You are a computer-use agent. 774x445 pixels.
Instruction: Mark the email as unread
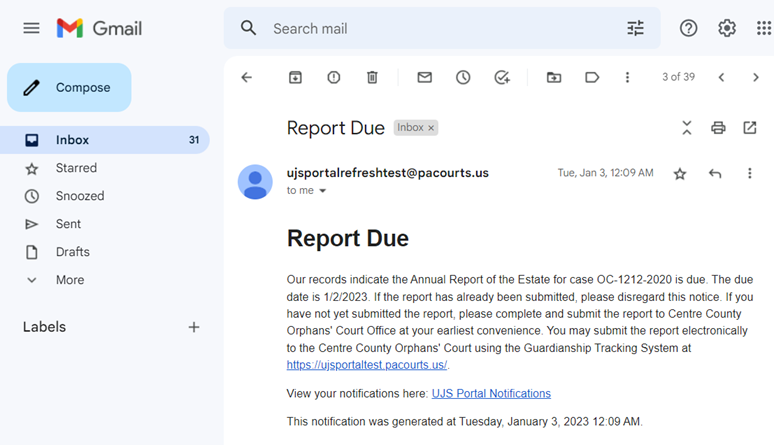(425, 77)
